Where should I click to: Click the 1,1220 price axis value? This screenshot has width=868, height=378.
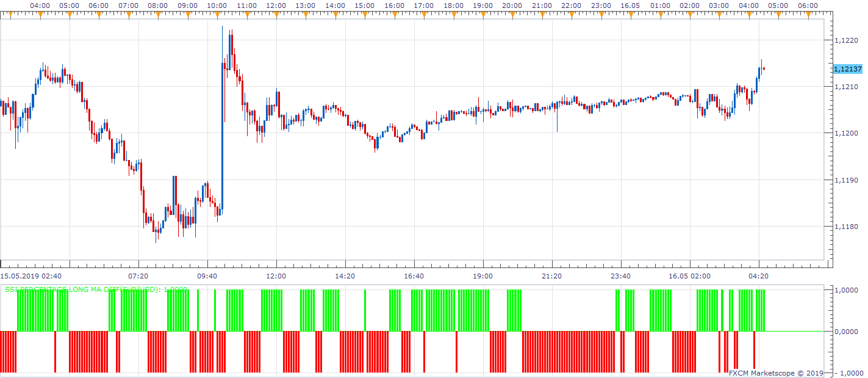click(x=847, y=40)
